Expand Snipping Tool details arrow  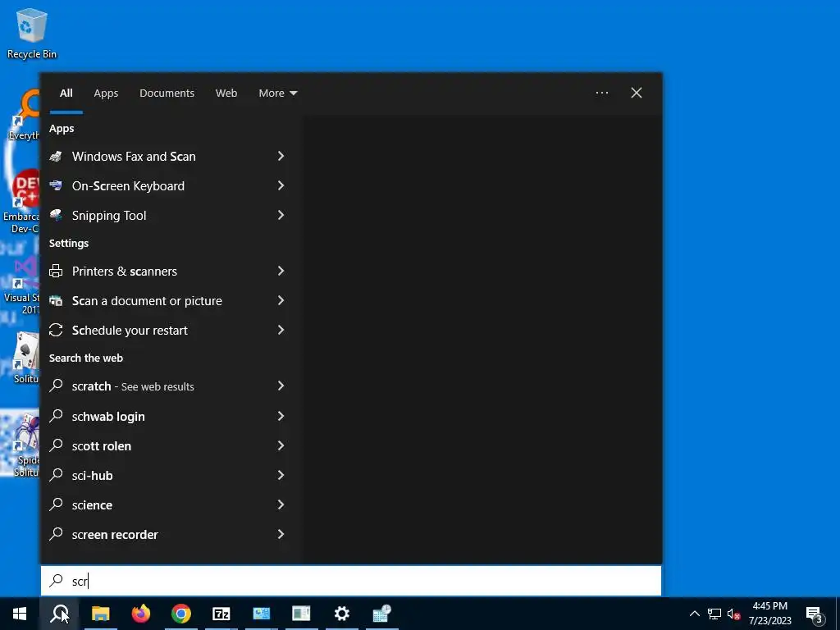click(x=281, y=215)
